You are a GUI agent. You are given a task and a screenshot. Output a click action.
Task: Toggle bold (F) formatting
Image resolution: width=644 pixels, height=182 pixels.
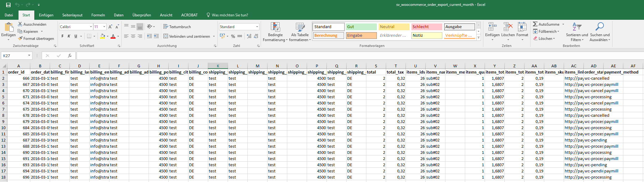(x=62, y=36)
